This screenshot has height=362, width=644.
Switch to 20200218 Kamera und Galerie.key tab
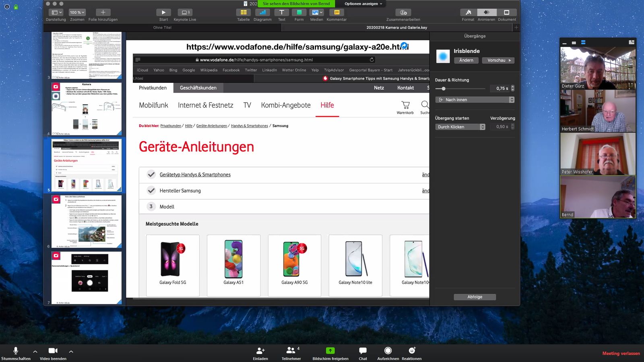coord(397,27)
